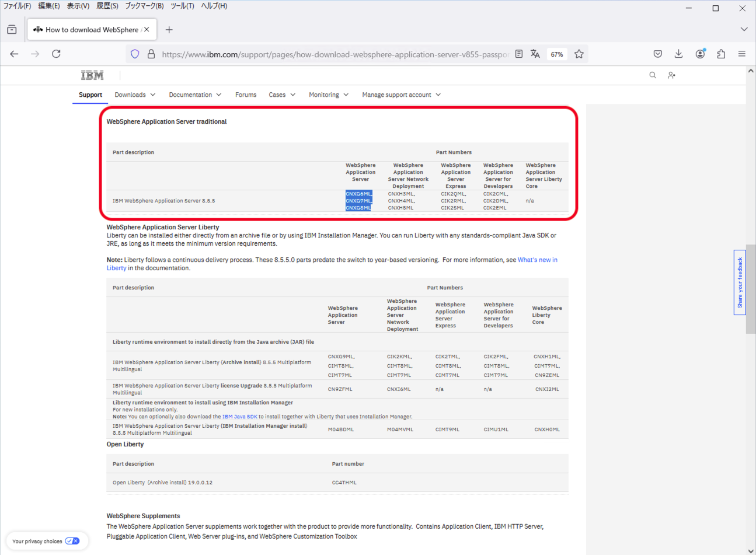The image size is (756, 555).
Task: Click WebSphere Application Server traditional heading
Action: (166, 121)
